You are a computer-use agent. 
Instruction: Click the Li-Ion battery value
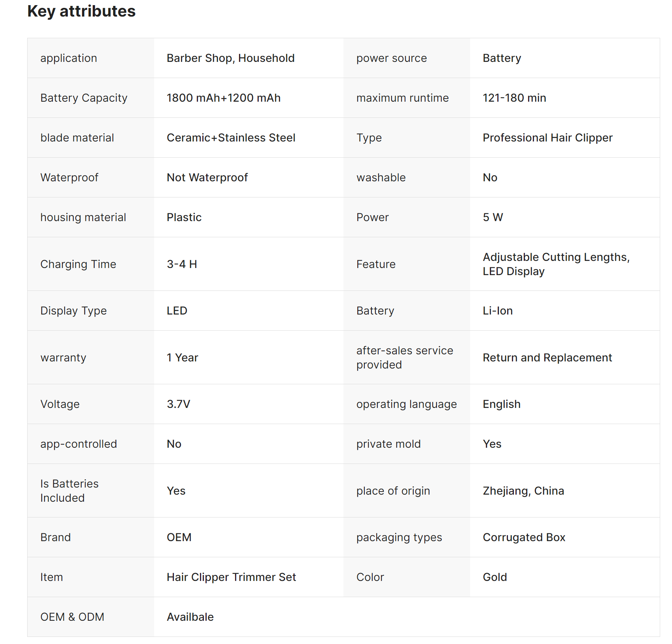click(497, 311)
